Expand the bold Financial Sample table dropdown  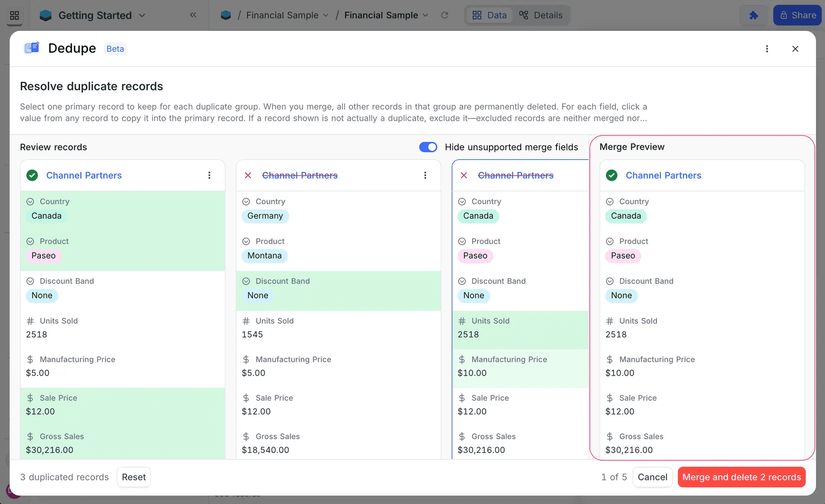[x=425, y=15]
